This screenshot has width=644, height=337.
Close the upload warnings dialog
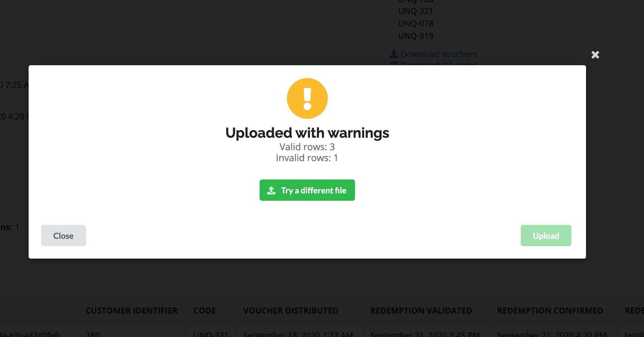pyautogui.click(x=63, y=236)
